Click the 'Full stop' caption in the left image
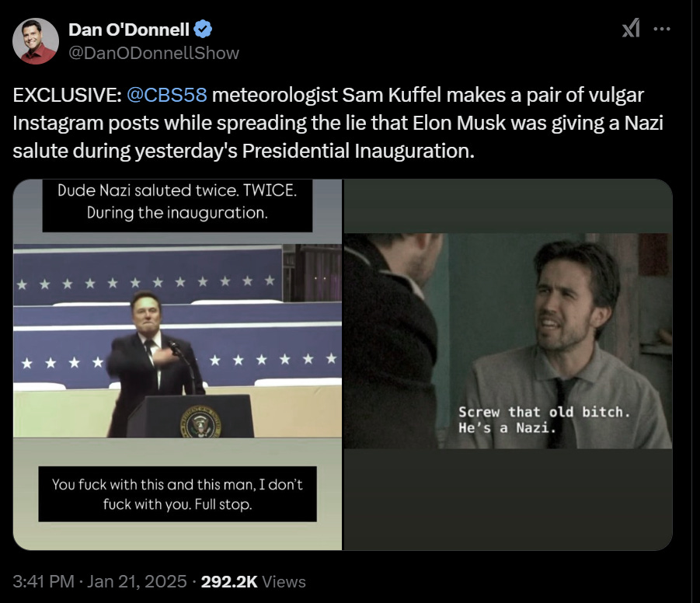 [x=178, y=494]
